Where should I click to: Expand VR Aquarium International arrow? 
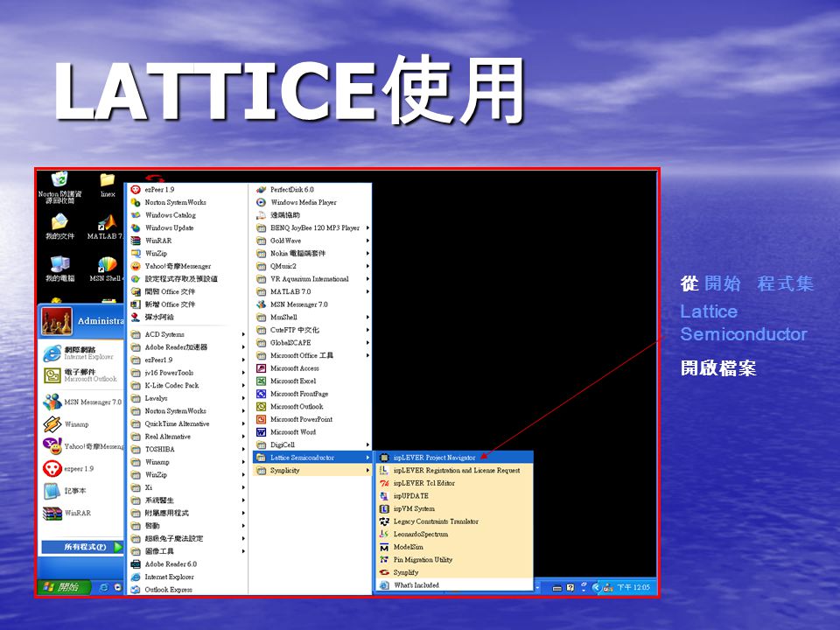[x=367, y=278]
